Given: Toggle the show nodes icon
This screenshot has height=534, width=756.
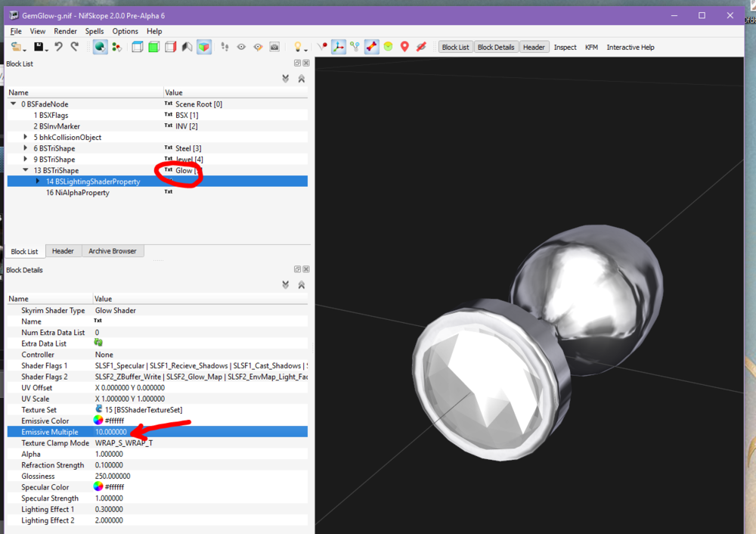Looking at the screenshot, I should pyautogui.click(x=355, y=47).
